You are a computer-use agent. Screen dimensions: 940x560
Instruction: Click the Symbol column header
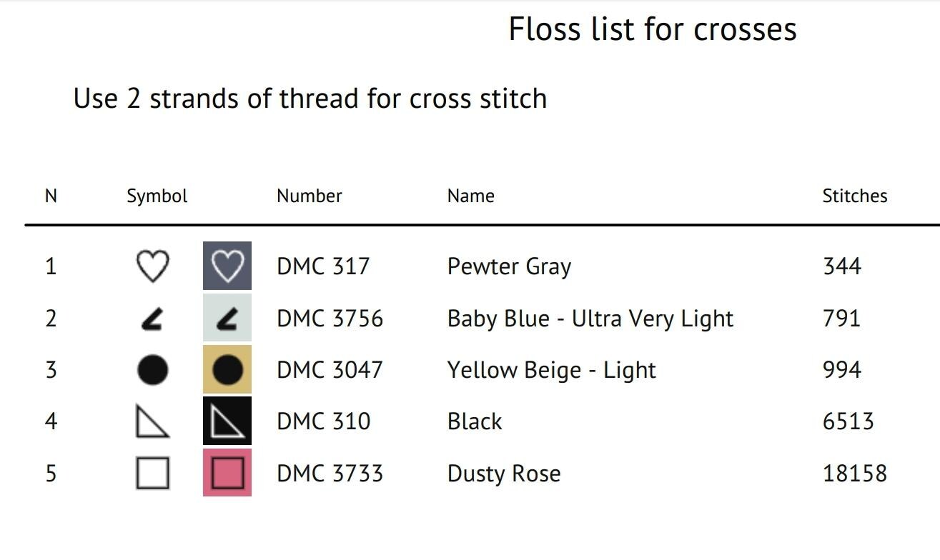point(157,196)
